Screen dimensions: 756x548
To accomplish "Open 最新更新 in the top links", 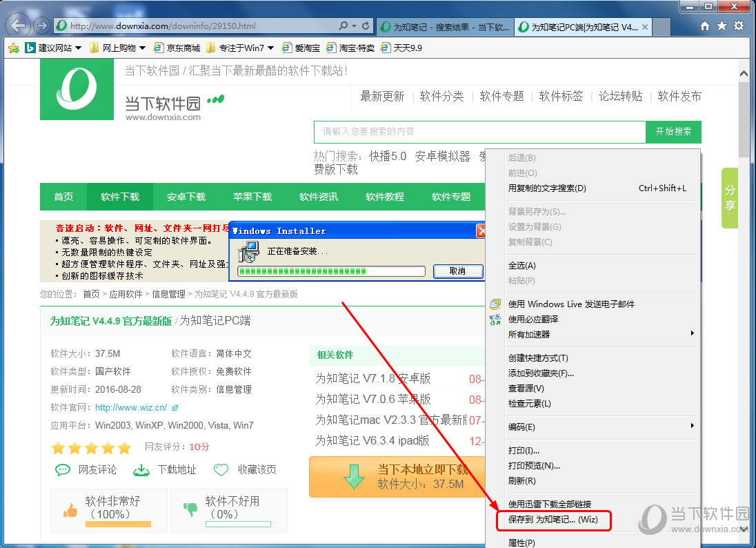I will tap(382, 97).
